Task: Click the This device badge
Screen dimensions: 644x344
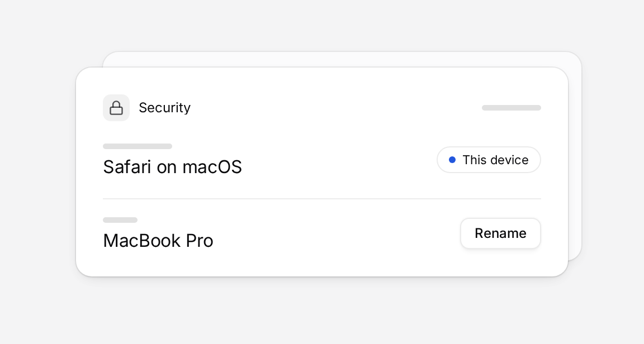Action: click(489, 160)
